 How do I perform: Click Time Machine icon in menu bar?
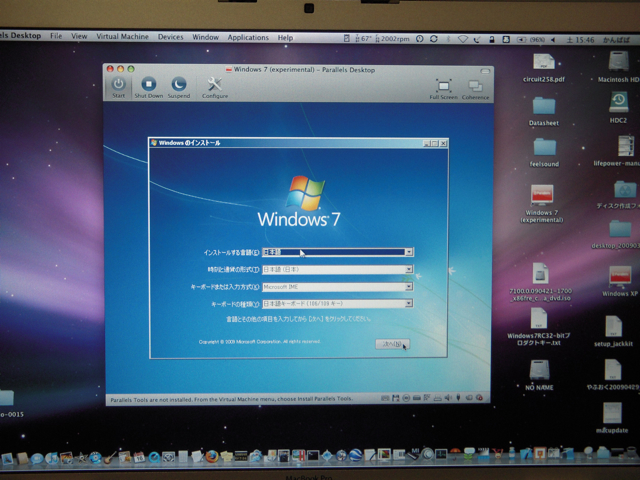click(x=420, y=39)
